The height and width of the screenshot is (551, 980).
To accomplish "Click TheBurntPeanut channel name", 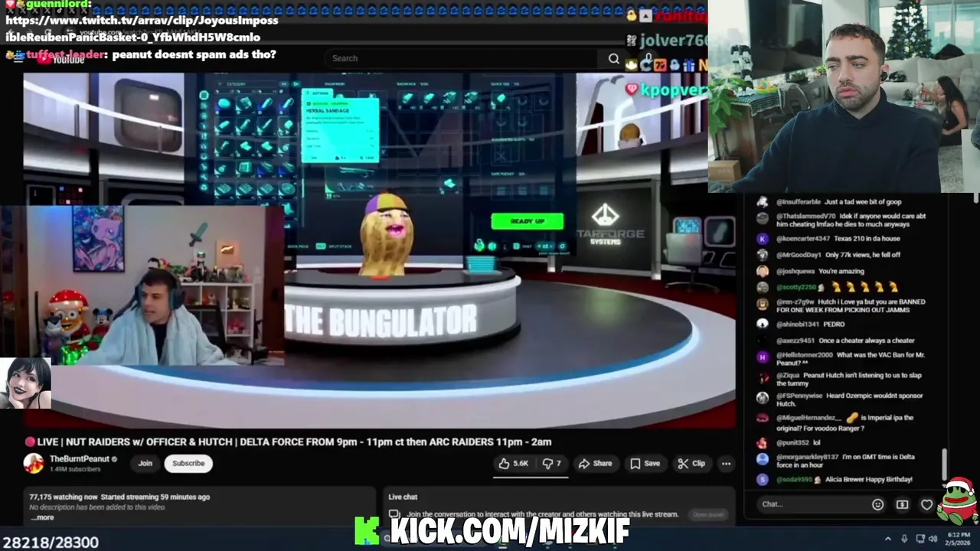I will coord(80,458).
